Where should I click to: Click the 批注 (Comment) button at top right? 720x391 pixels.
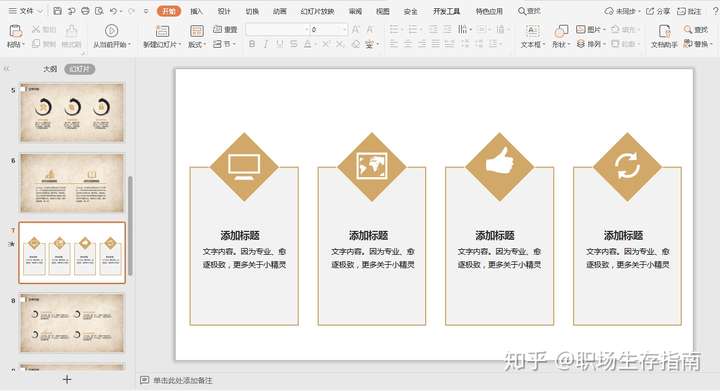point(690,11)
